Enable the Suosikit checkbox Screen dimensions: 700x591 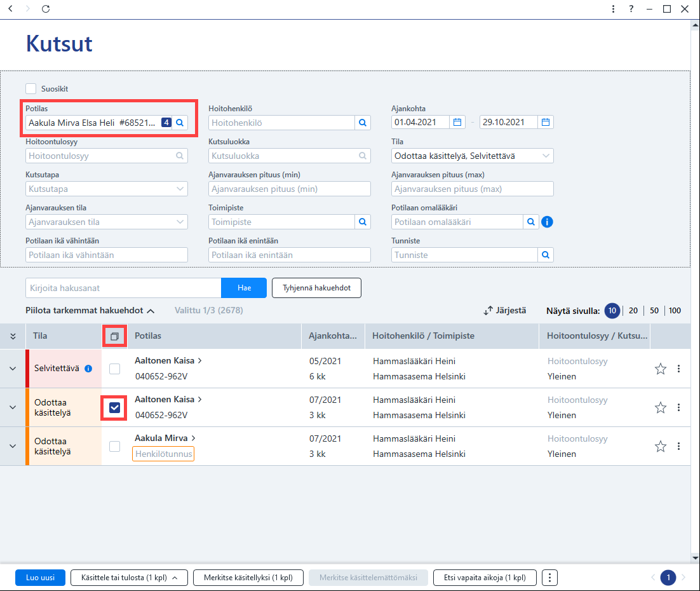tap(30, 88)
